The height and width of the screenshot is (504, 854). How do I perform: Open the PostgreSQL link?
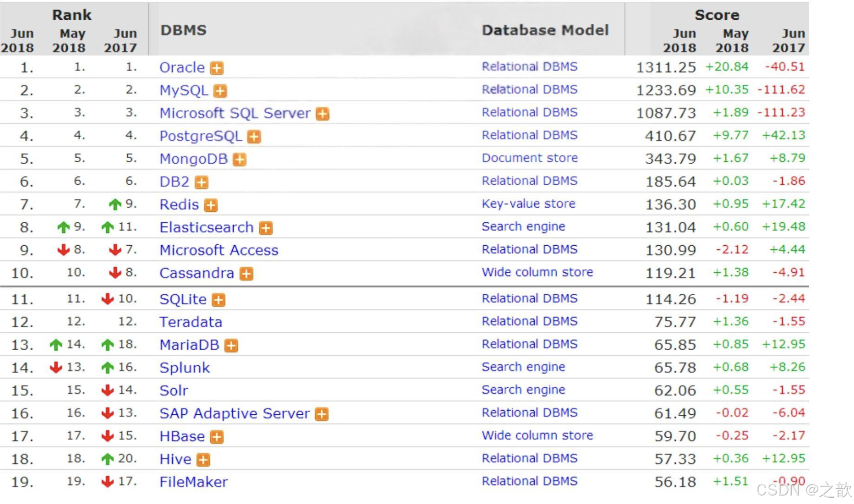(201, 136)
